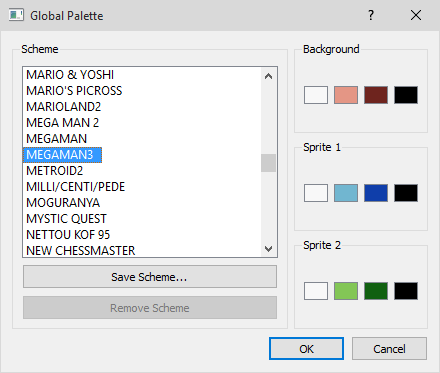
Task: Close the Global Palette window
Action: (x=416, y=15)
